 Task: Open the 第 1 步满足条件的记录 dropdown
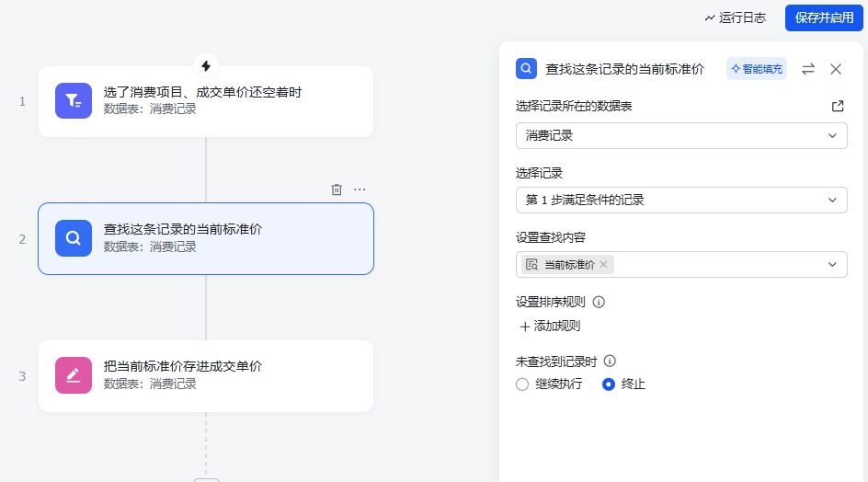[x=681, y=200]
